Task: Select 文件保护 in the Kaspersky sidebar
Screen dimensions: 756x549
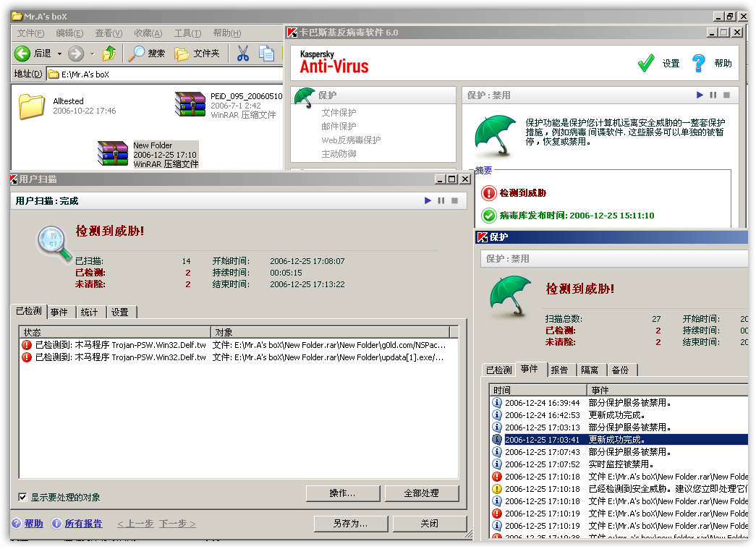Action: [x=339, y=112]
